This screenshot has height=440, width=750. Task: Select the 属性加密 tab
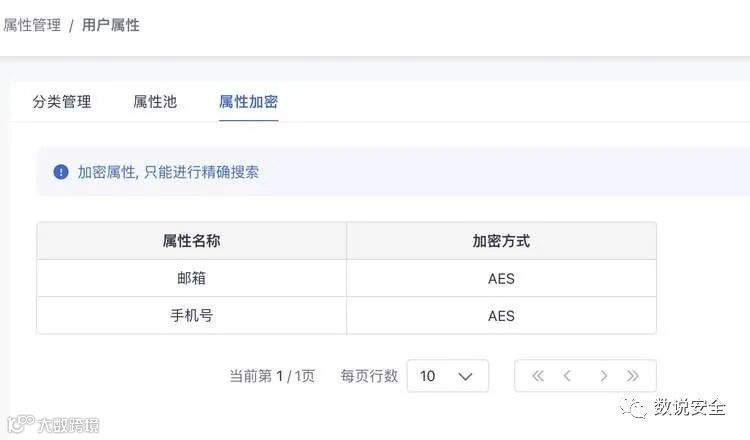pyautogui.click(x=248, y=102)
